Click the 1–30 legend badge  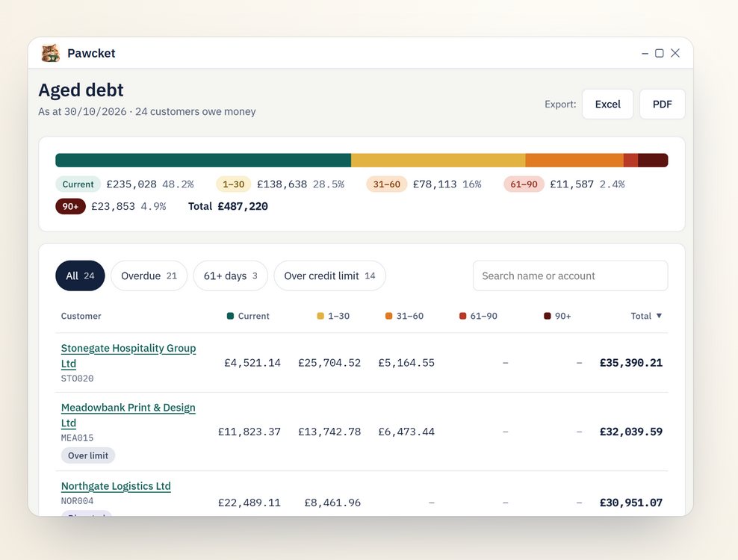(x=234, y=184)
